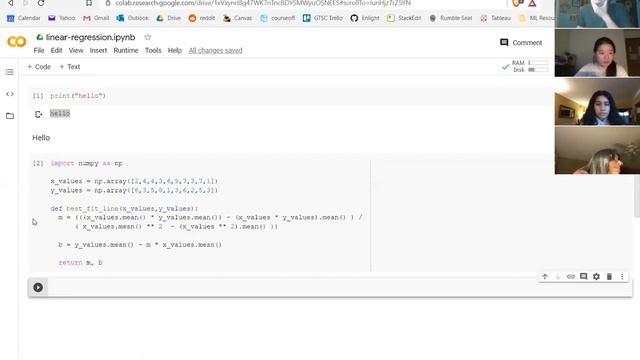Click third participant video thumbnail
This screenshot has height=360, width=640.
click(597, 102)
